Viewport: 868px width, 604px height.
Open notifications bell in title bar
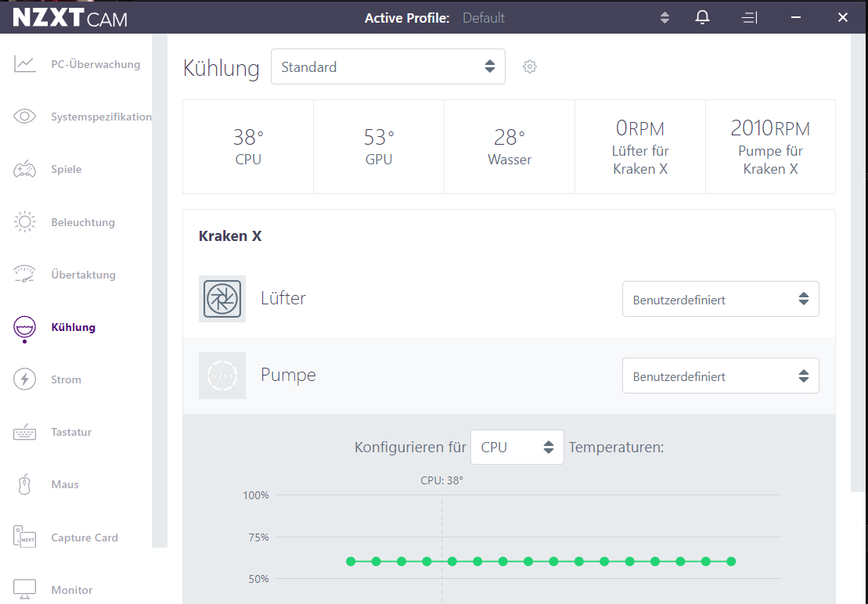[x=703, y=17]
